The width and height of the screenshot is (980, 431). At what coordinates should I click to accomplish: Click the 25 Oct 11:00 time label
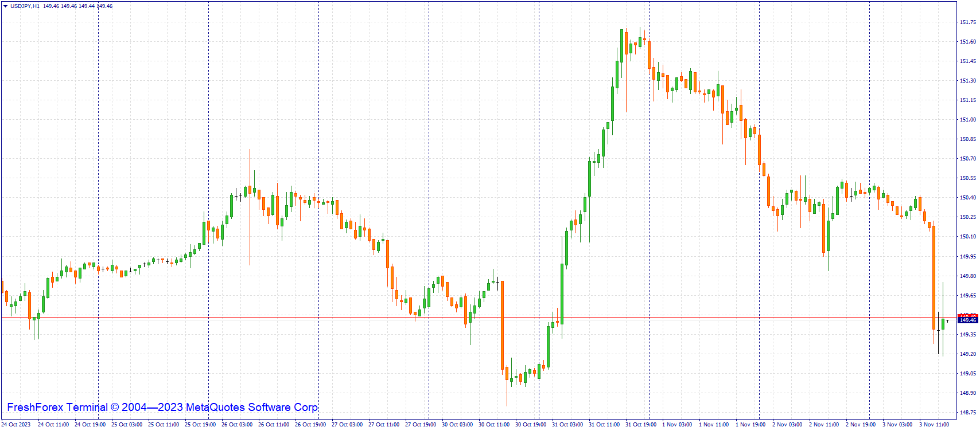(164, 425)
